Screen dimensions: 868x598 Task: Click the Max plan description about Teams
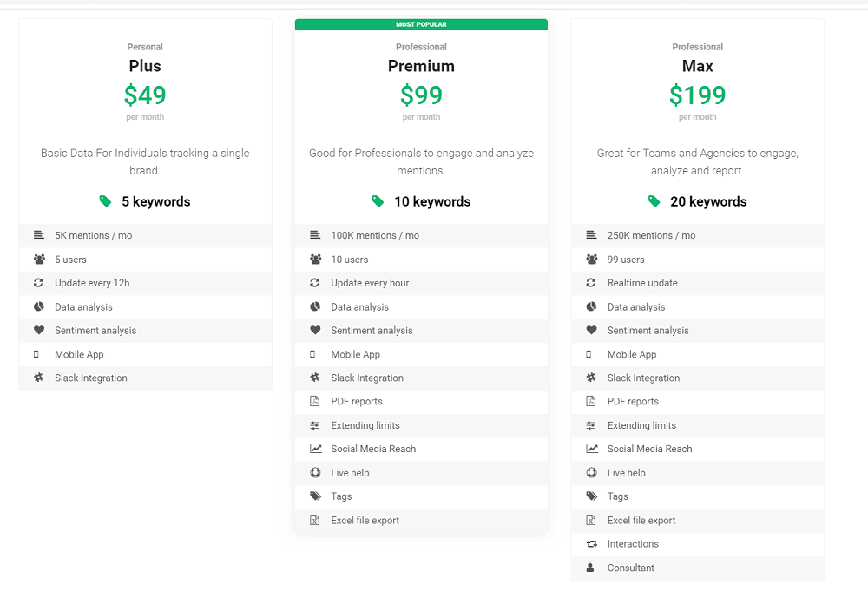coord(698,161)
